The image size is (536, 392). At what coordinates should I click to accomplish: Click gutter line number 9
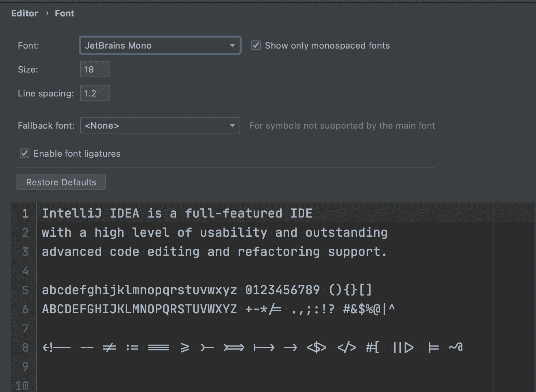tap(25, 367)
